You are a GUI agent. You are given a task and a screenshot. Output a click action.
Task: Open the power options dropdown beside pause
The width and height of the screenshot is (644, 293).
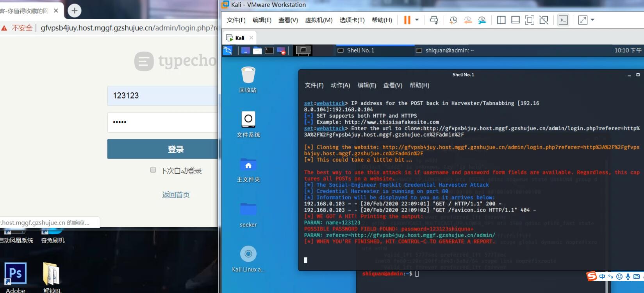coord(417,20)
